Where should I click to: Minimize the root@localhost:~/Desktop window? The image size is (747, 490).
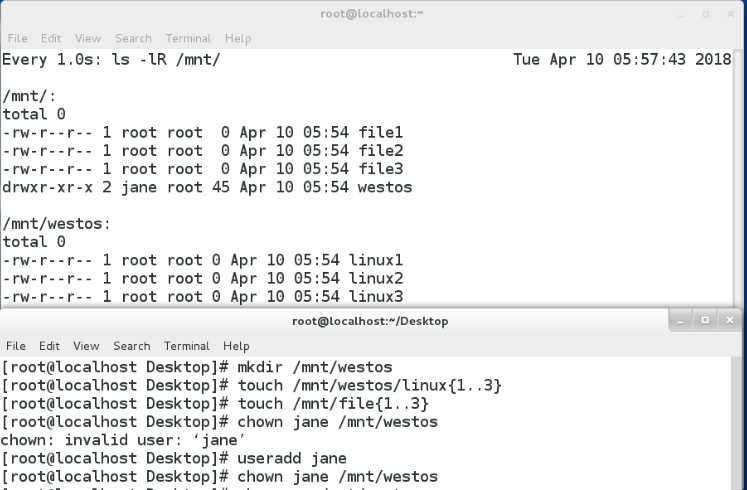point(681,320)
